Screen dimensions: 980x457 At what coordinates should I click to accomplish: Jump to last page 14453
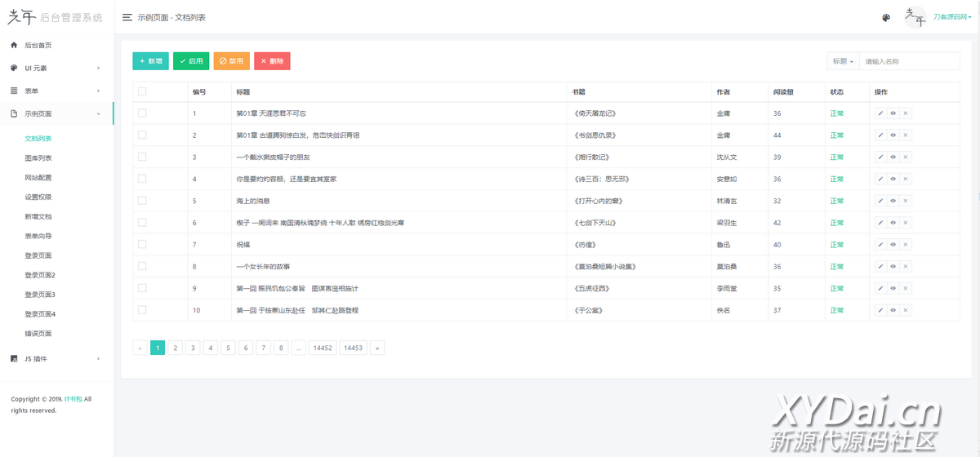353,348
